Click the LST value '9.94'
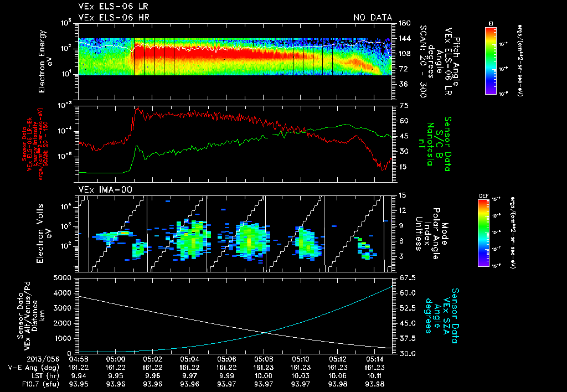567x392 pixels. (79, 376)
